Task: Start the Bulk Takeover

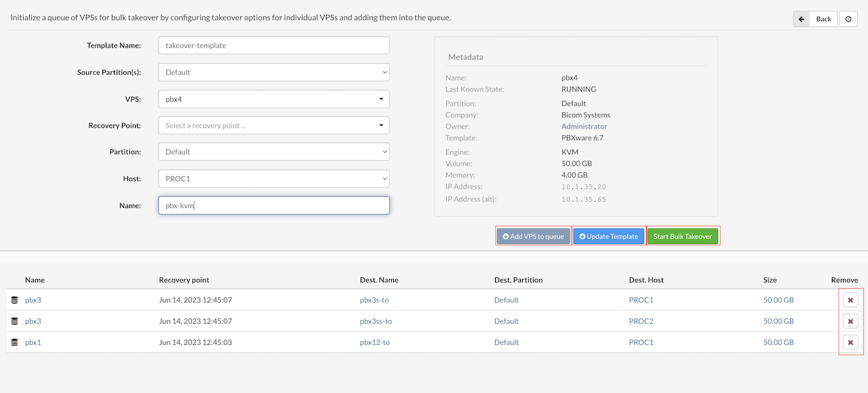Action: click(682, 236)
